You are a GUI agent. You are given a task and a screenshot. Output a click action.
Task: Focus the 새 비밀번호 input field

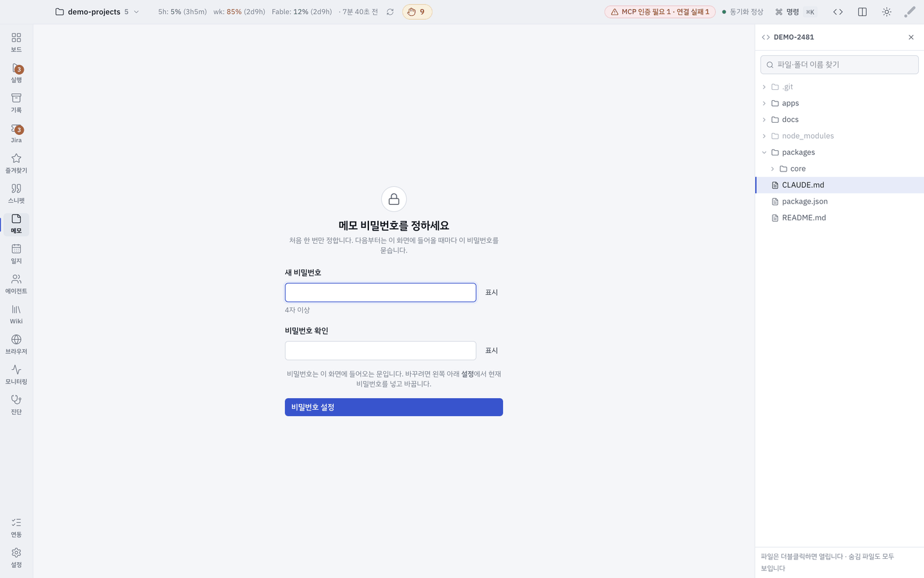pyautogui.click(x=381, y=292)
